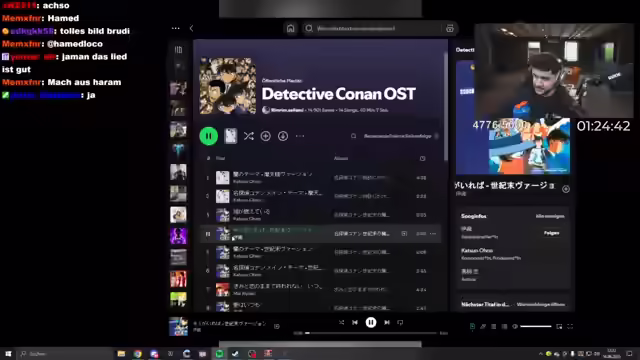
Task: Open more options for the playlist
Action: (x=300, y=136)
